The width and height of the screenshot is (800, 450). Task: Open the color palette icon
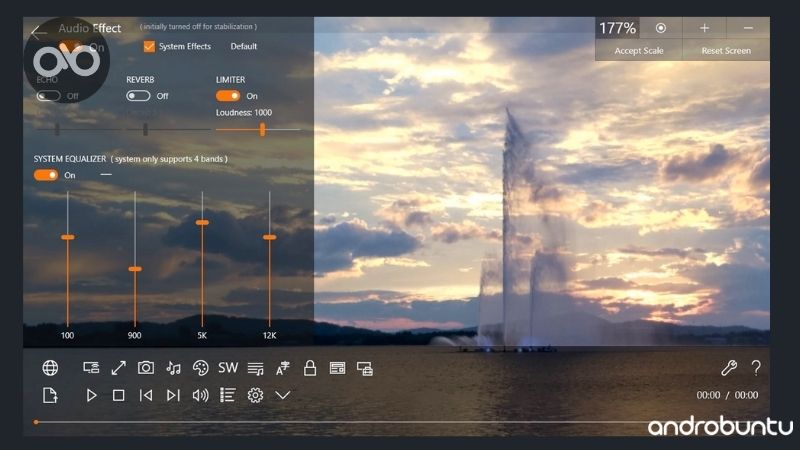[201, 368]
